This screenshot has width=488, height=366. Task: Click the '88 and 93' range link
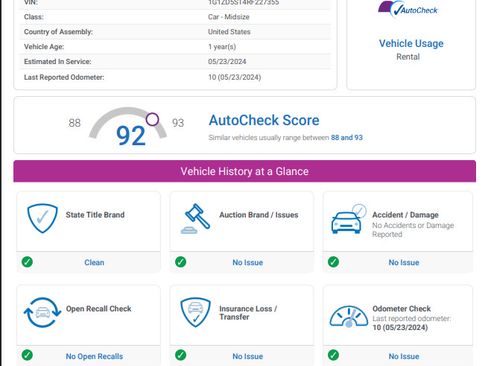(347, 138)
